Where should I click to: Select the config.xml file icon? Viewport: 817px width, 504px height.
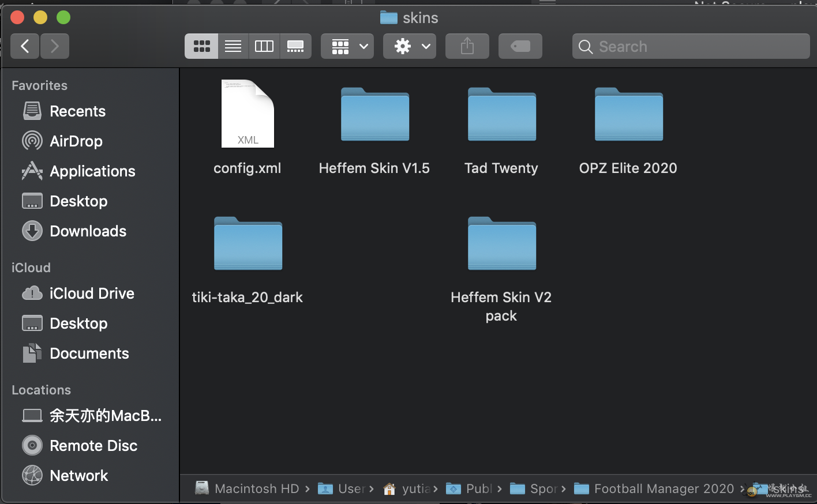(248, 114)
